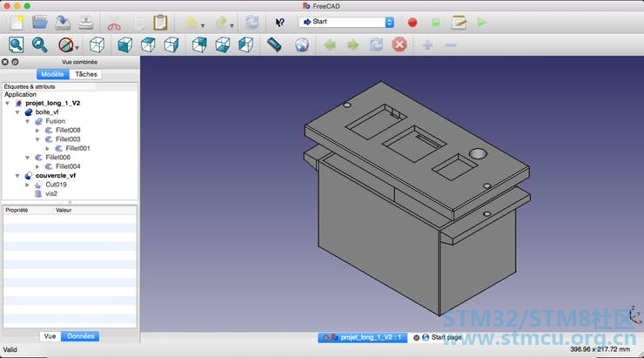Open the Start workbench selector dropdown

346,22
